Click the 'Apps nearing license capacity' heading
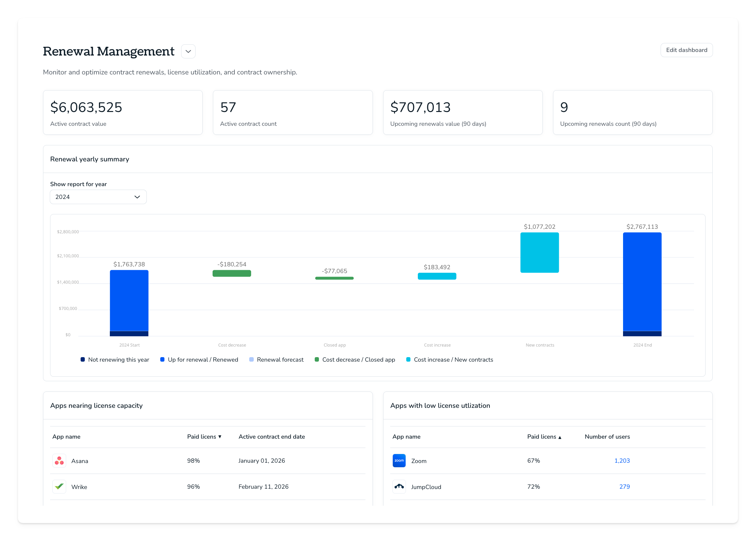The width and height of the screenshot is (756, 541). (96, 406)
